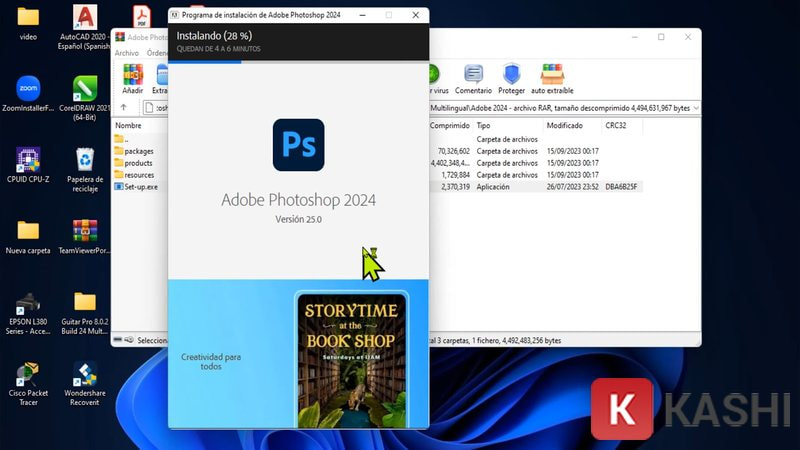Screen dimensions: 800x450
Task: Click the WinRAR title bar icon
Action: click(x=120, y=37)
